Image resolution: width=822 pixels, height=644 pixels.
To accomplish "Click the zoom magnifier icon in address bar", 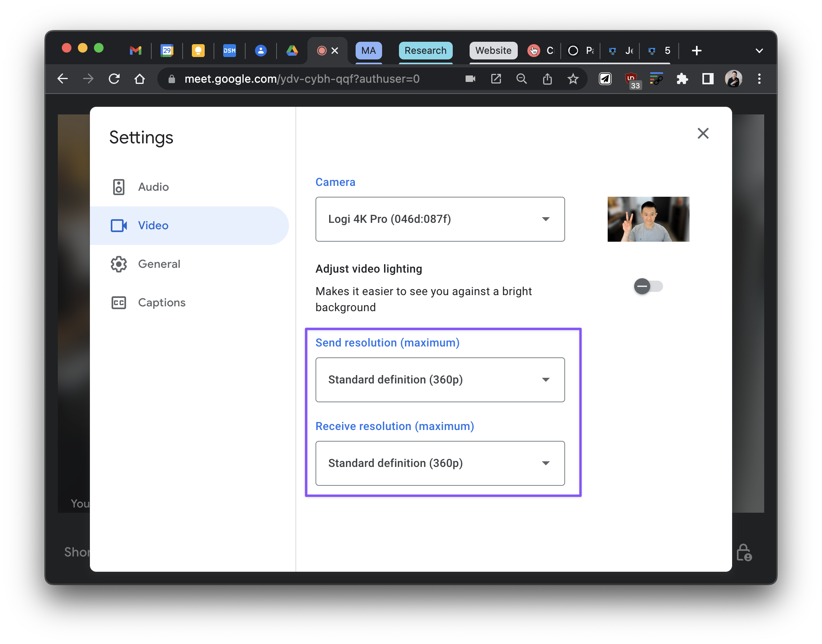I will click(x=522, y=79).
